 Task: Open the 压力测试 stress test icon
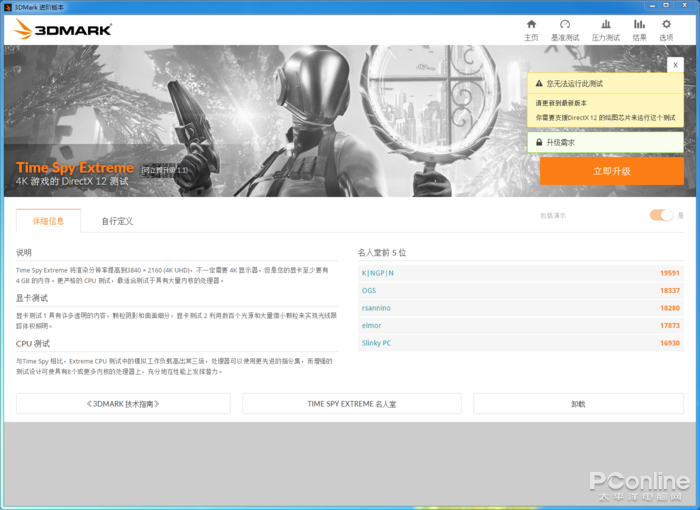point(605,25)
